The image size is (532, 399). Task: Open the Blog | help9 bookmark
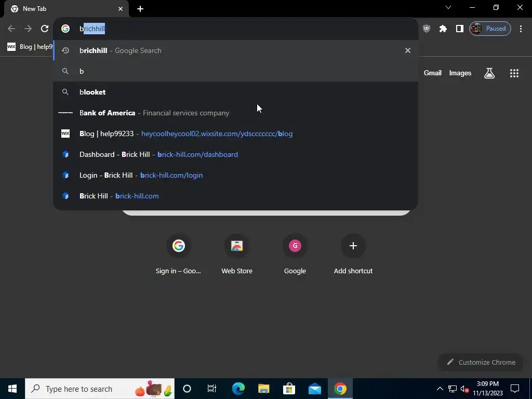tap(30, 47)
